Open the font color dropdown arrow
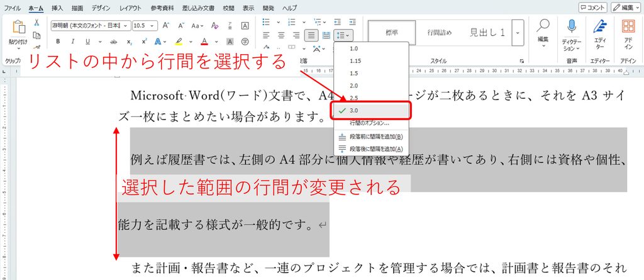The image size is (644, 280). (x=216, y=42)
